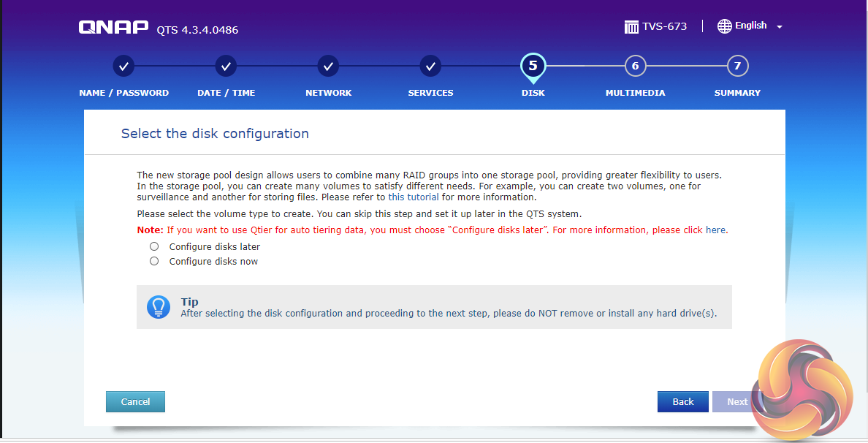Click the Back button
868x443 pixels.
682,402
